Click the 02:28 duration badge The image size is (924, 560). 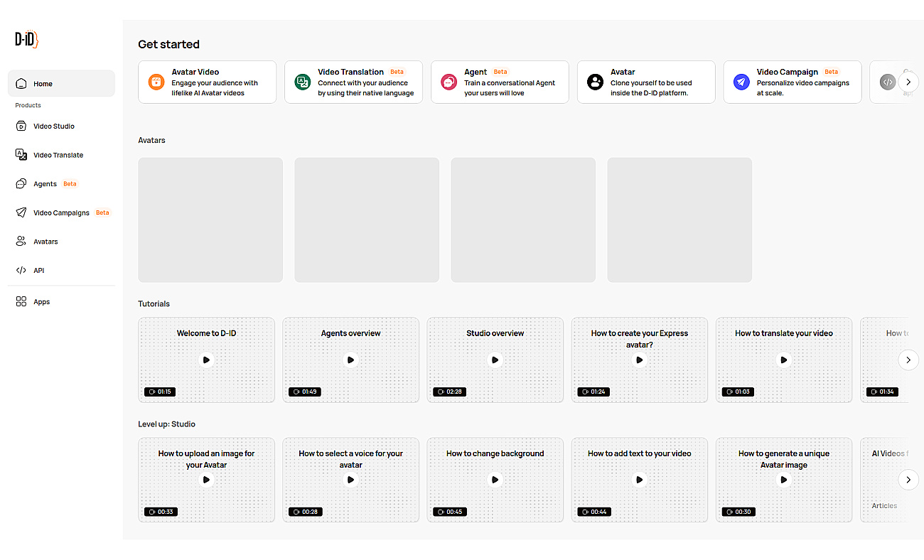pyautogui.click(x=449, y=392)
